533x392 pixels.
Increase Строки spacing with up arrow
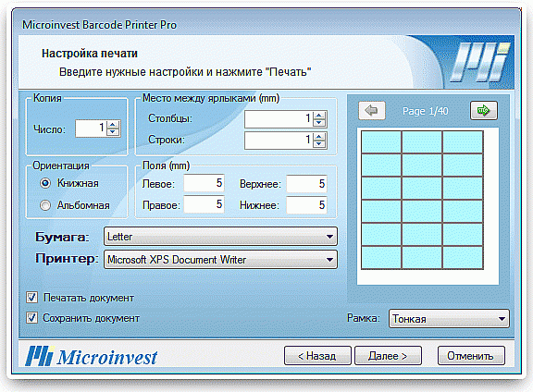click(319, 137)
